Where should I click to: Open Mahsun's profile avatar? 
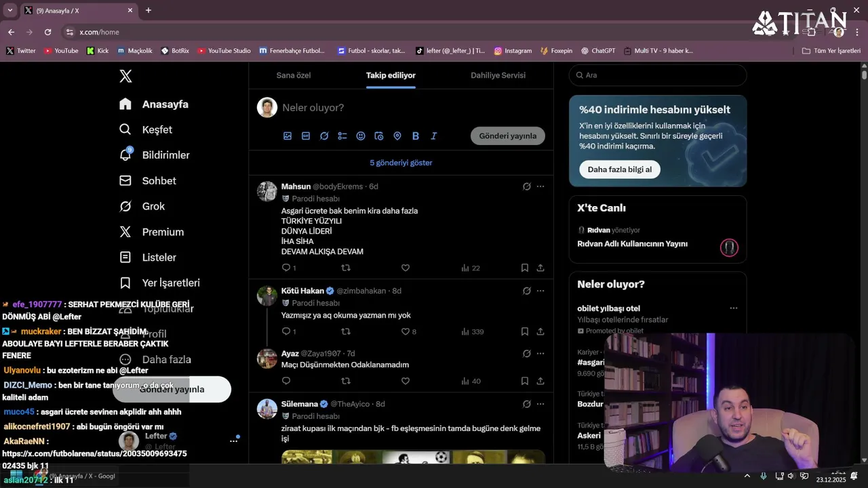pos(267,191)
